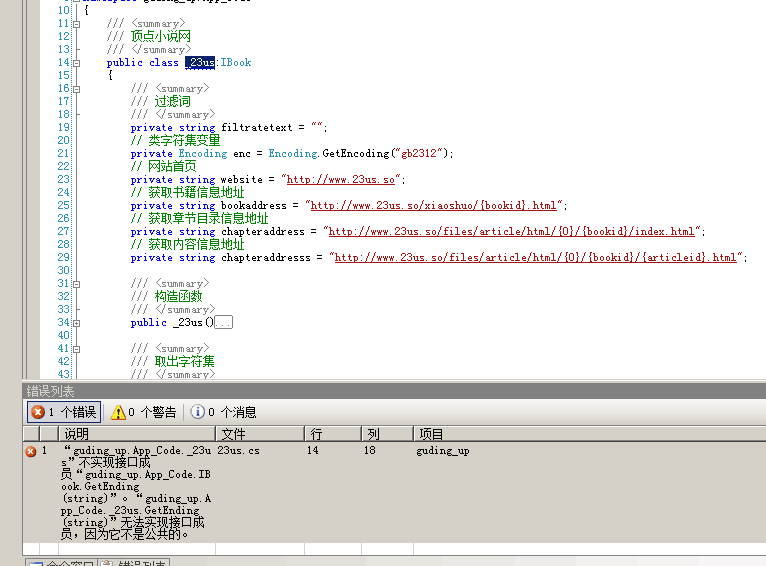
Task: Toggle the 1 个错误 errors filter
Action: (x=64, y=412)
